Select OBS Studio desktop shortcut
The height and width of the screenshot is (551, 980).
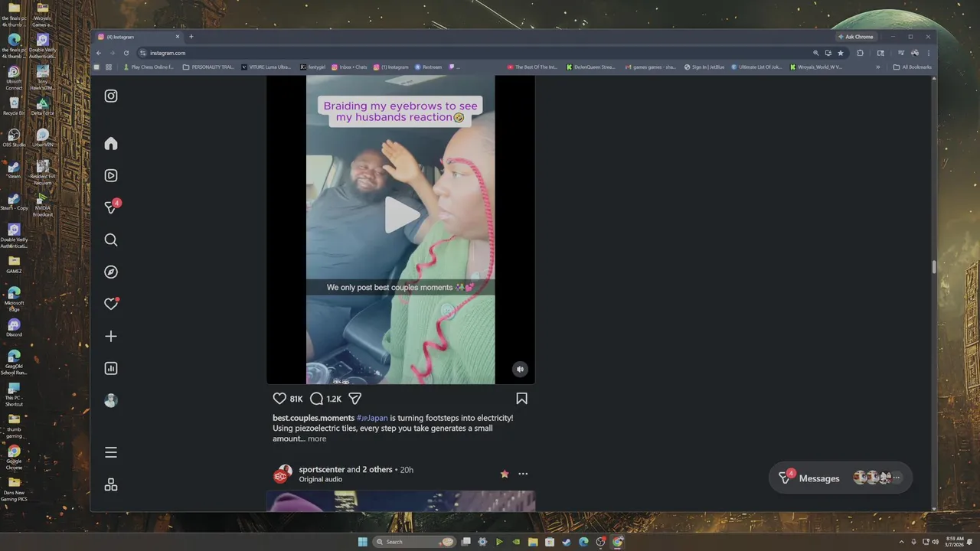(x=14, y=139)
